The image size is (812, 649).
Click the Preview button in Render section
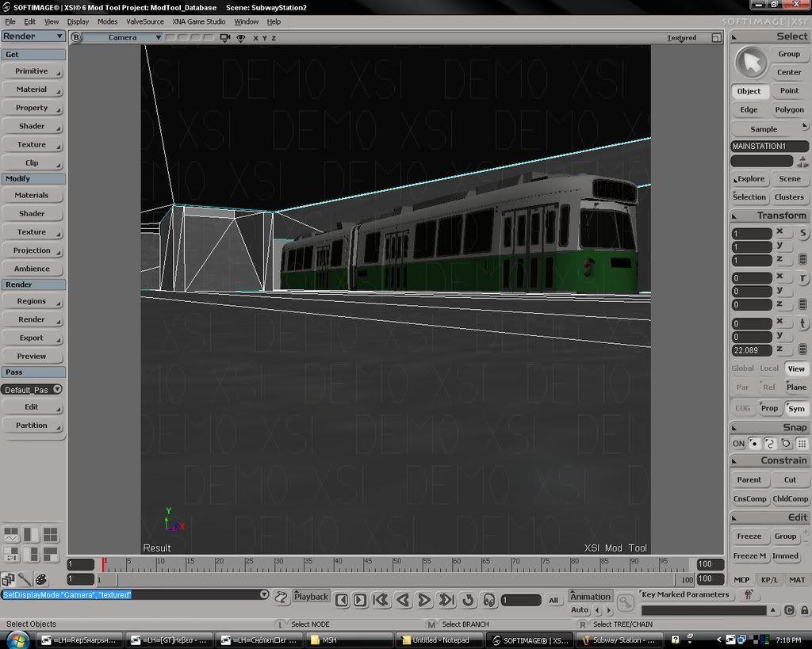[32, 356]
